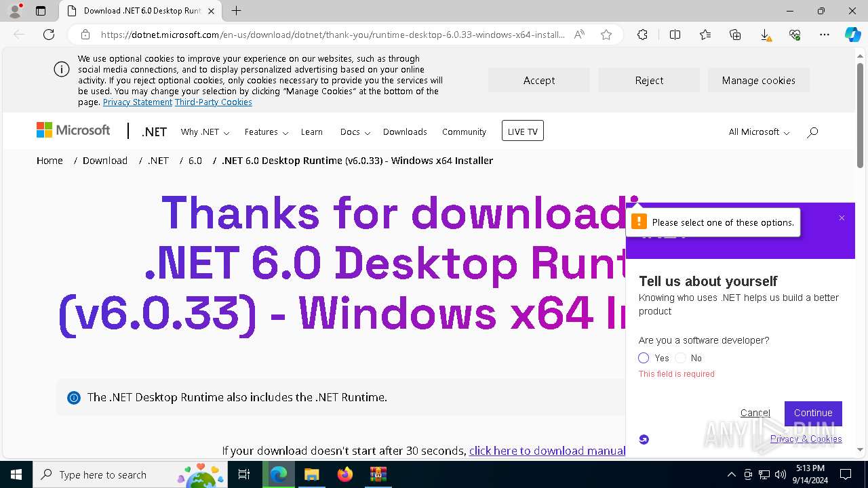Toggle split screen view

(x=675, y=35)
